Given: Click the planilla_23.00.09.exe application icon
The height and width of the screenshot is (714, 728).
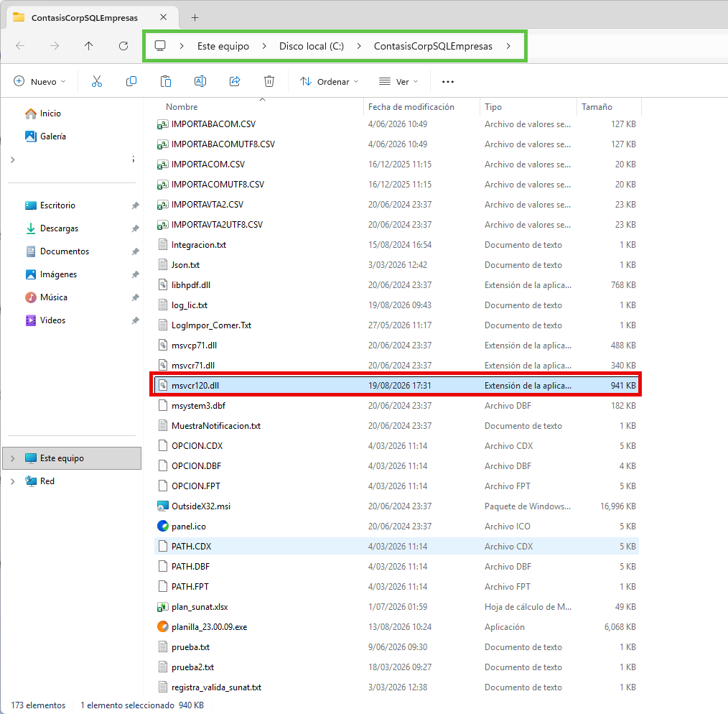Looking at the screenshot, I should point(163,626).
